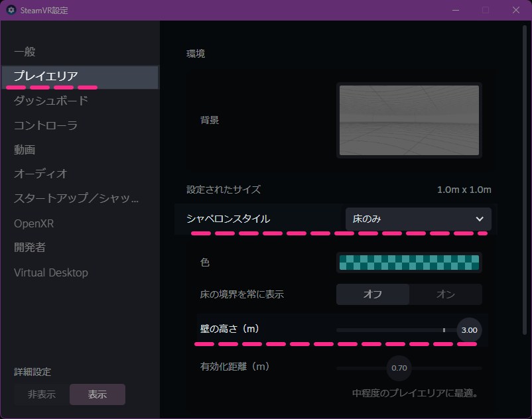Click the settings panel vertical scrollbar
Screen dimensions: 532x419
pos(525,180)
